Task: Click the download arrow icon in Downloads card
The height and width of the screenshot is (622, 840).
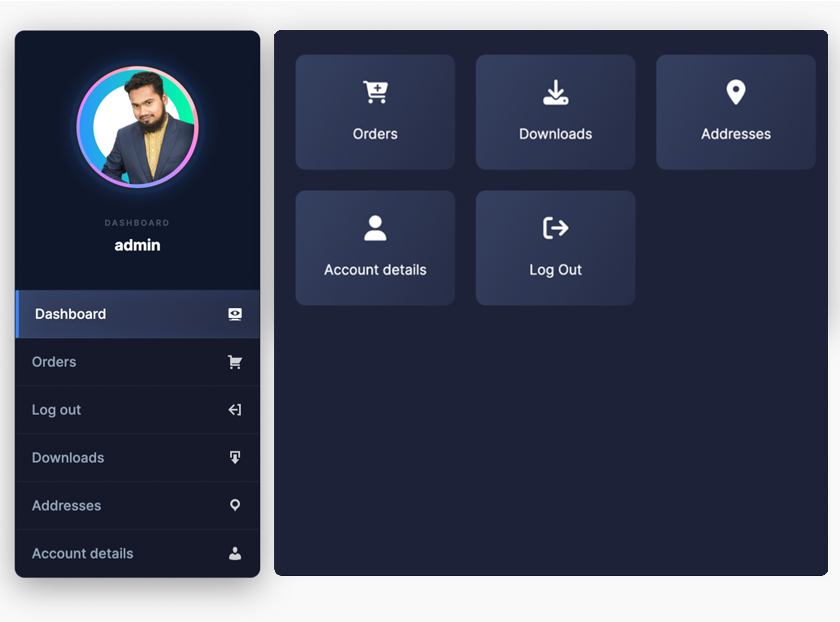Action: coord(555,92)
